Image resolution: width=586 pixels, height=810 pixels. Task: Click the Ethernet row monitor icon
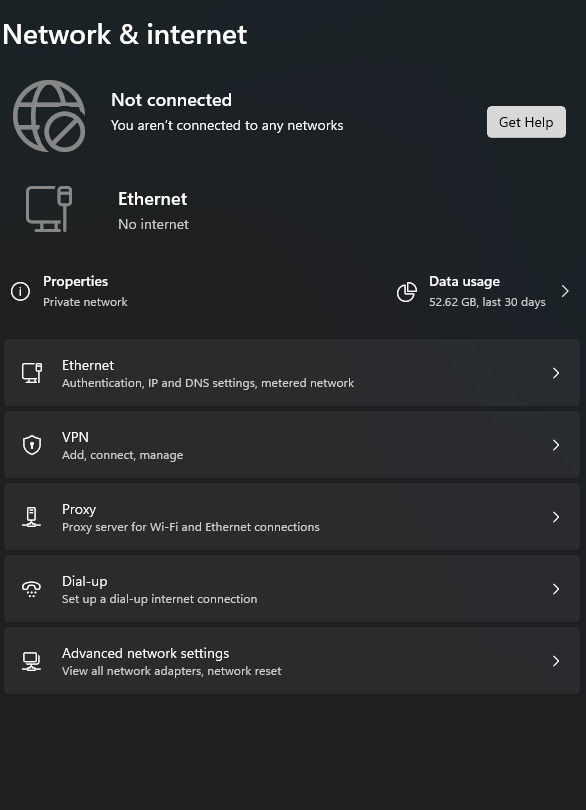click(32, 372)
